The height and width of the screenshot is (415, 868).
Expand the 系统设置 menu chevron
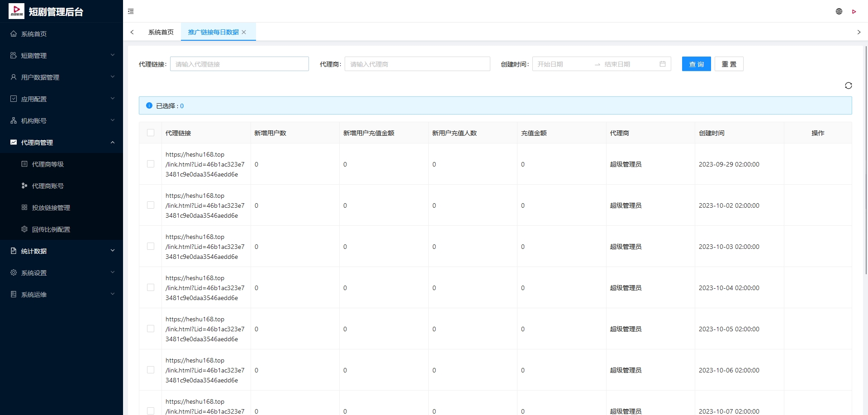tap(113, 272)
